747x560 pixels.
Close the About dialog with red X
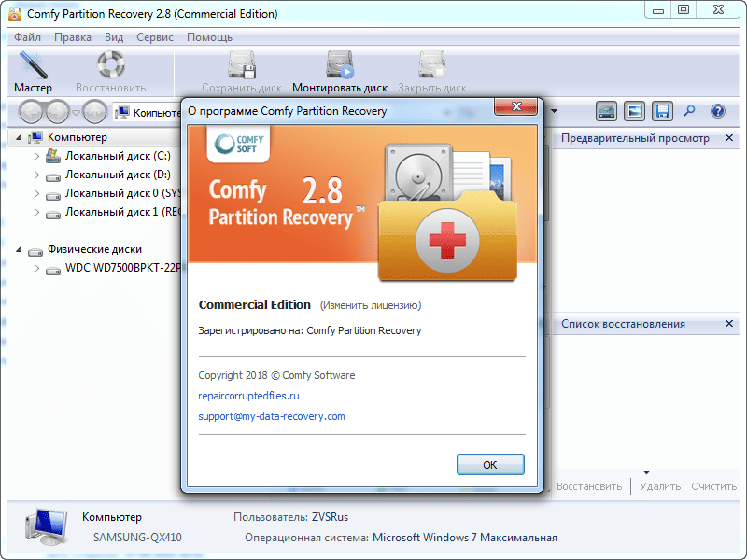[x=516, y=106]
